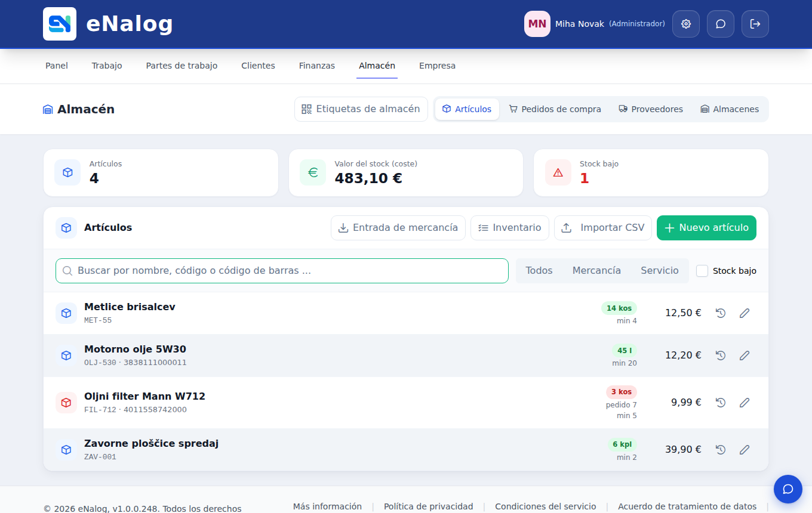Click Nuevo artículo button
The height and width of the screenshot is (513, 812).
(706, 228)
